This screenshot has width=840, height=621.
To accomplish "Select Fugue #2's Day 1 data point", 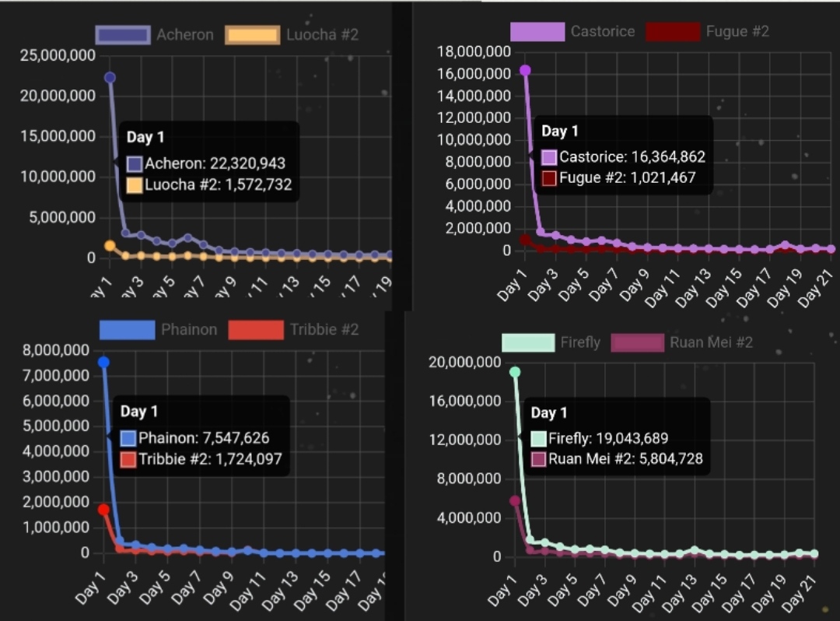I will [x=525, y=239].
